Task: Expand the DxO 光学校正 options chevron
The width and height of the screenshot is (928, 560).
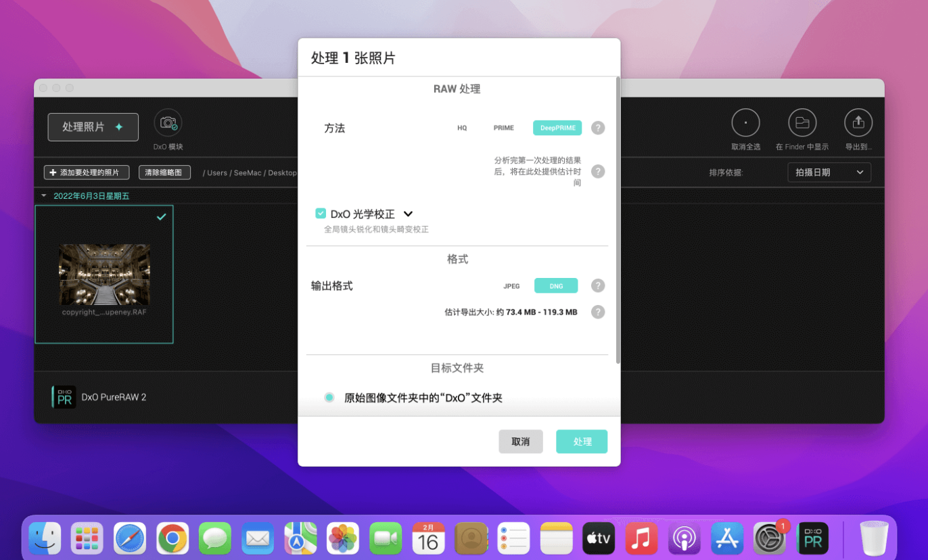Action: (408, 214)
